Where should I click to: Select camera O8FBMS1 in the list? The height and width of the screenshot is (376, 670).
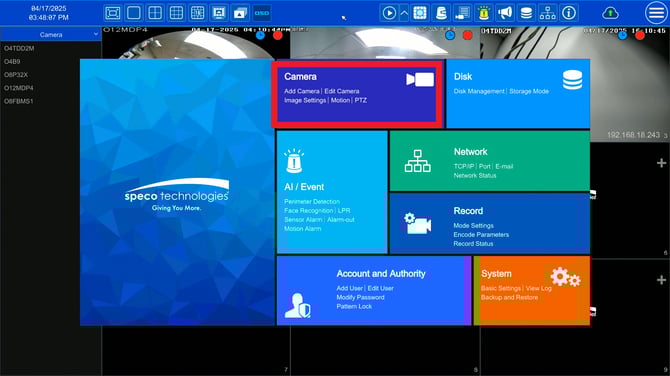click(x=18, y=101)
